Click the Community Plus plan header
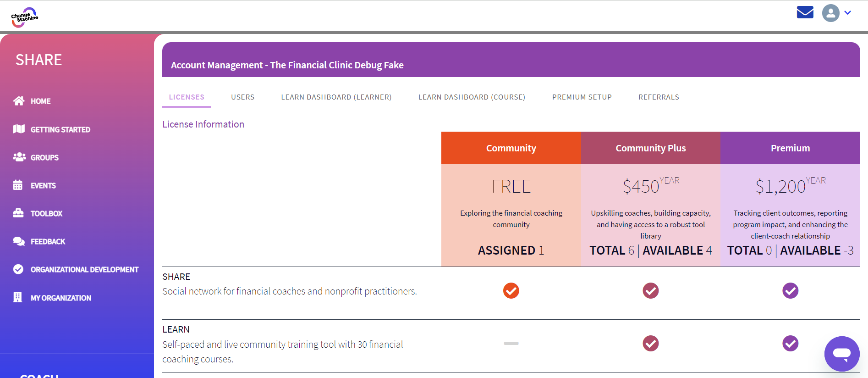 (650, 148)
